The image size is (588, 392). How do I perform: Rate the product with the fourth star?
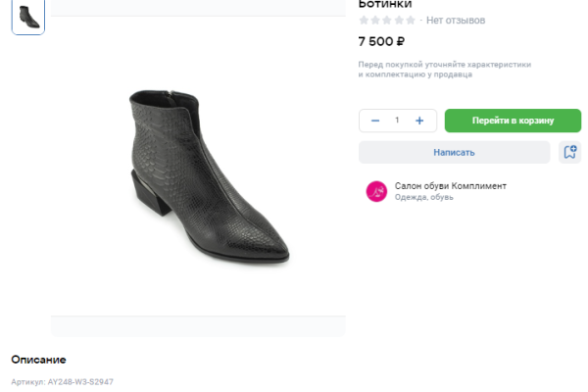[400, 21]
